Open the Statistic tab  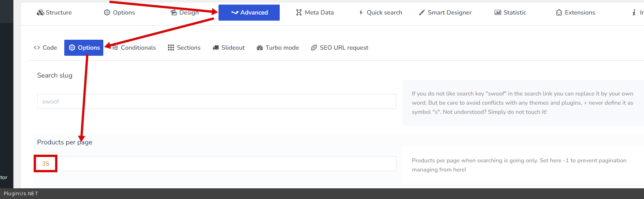510,13
